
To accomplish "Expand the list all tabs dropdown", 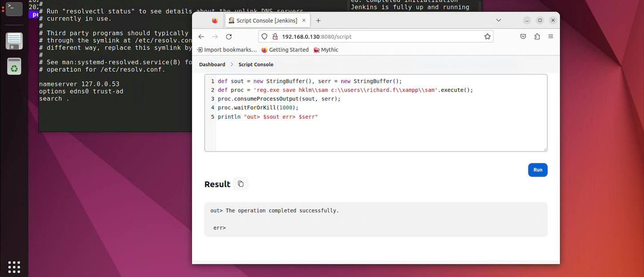I will click(x=498, y=20).
